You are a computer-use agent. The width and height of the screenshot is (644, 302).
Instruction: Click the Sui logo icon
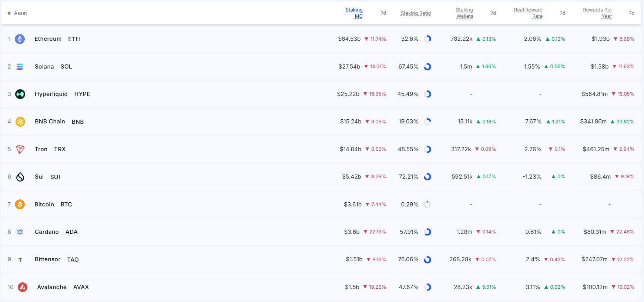(20, 177)
